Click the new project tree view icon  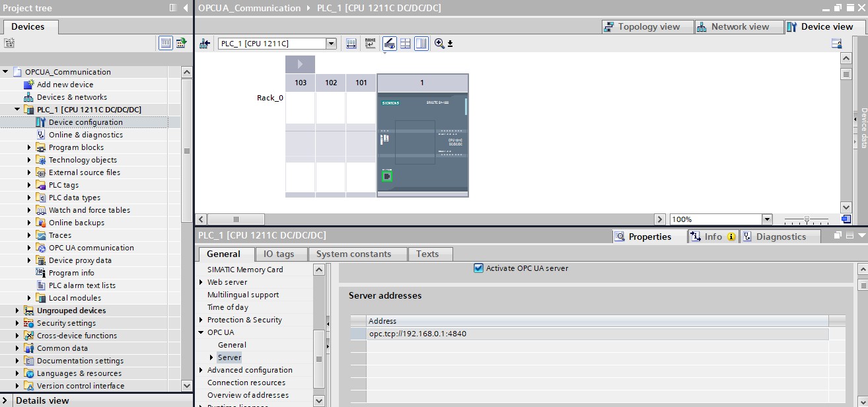pos(9,43)
